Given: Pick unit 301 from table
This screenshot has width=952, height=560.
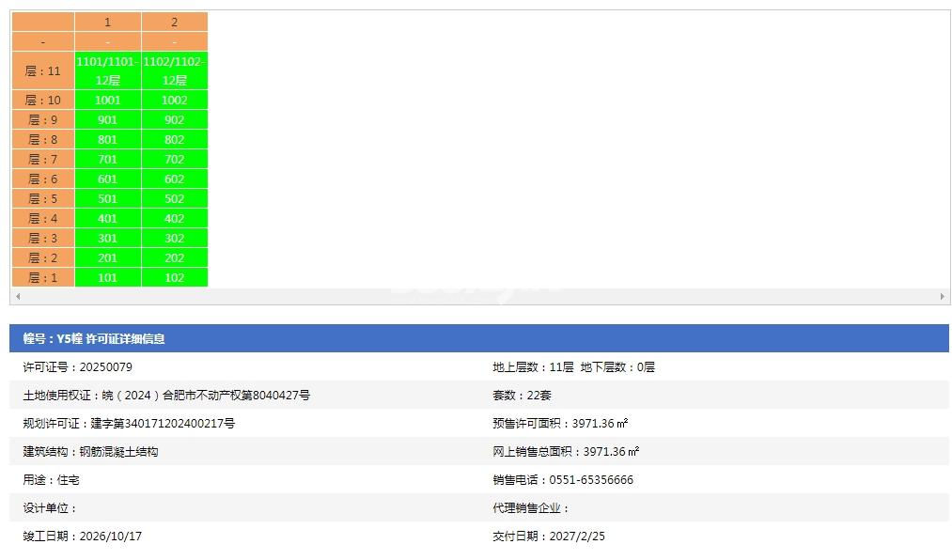Looking at the screenshot, I should pos(107,239).
